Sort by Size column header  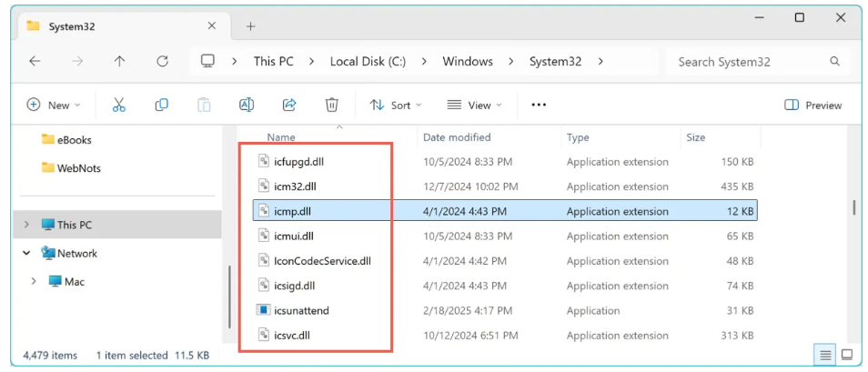[696, 137]
